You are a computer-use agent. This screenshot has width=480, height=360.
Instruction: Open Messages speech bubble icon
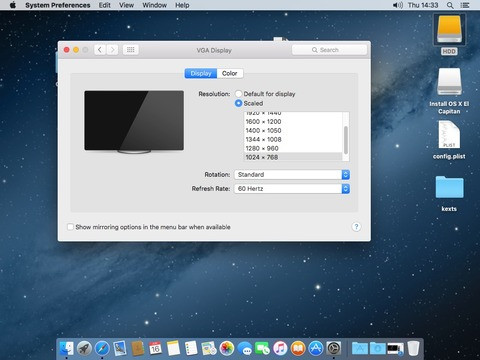245,349
